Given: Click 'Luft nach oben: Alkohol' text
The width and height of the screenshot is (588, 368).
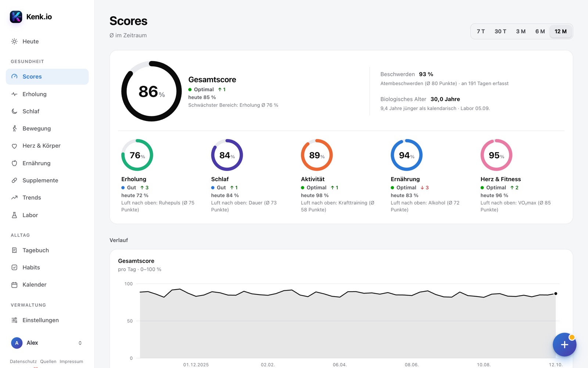Looking at the screenshot, I should tap(418, 203).
